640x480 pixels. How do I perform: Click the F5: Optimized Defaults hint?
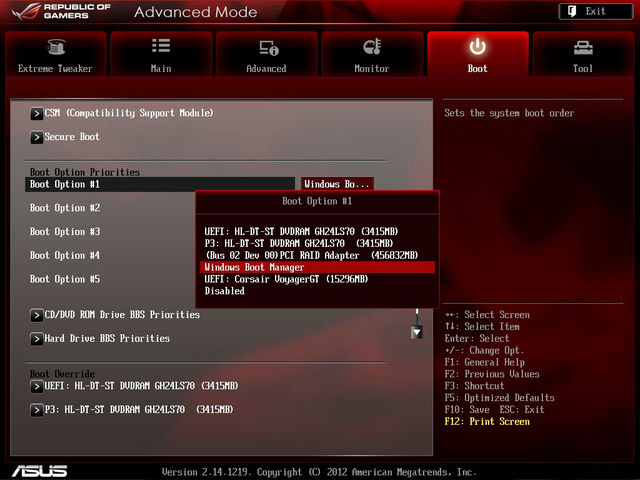coord(500,398)
